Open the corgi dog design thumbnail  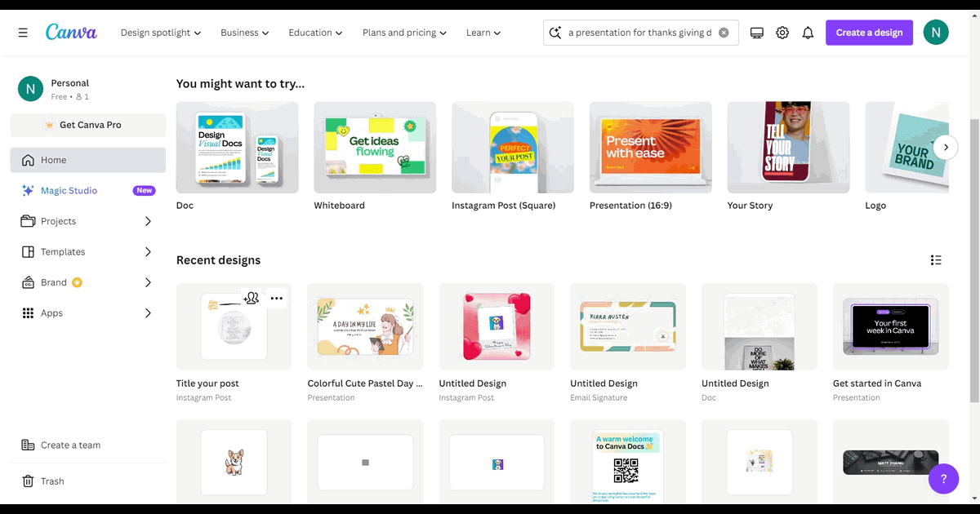click(x=234, y=462)
